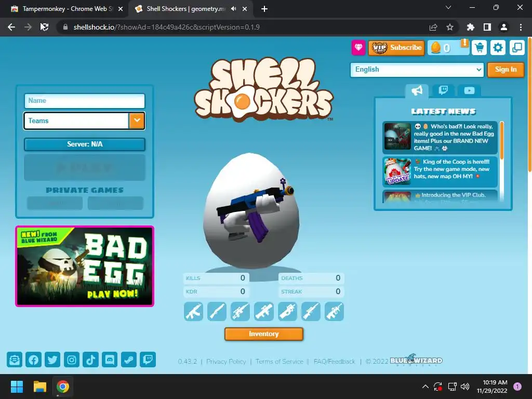
Task: Focus the Name input field
Action: point(85,101)
